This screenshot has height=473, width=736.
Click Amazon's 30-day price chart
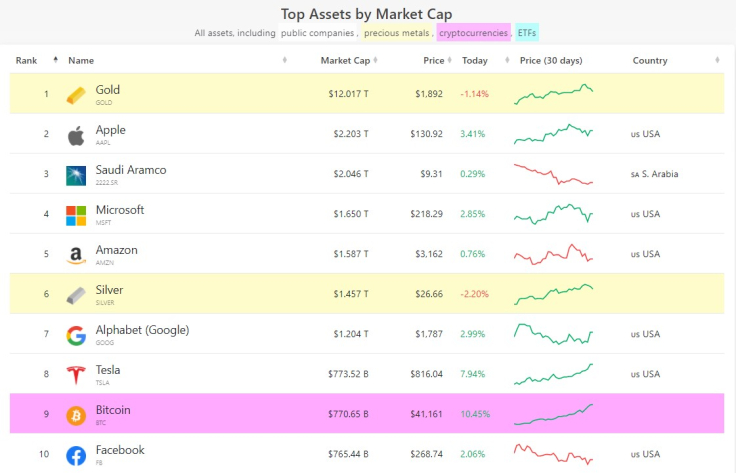553,254
